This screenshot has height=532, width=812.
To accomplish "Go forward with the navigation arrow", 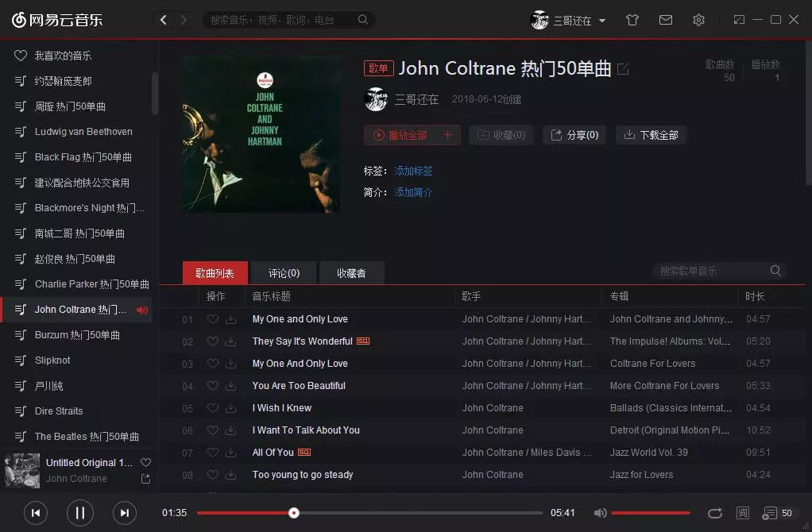I will click(x=184, y=20).
